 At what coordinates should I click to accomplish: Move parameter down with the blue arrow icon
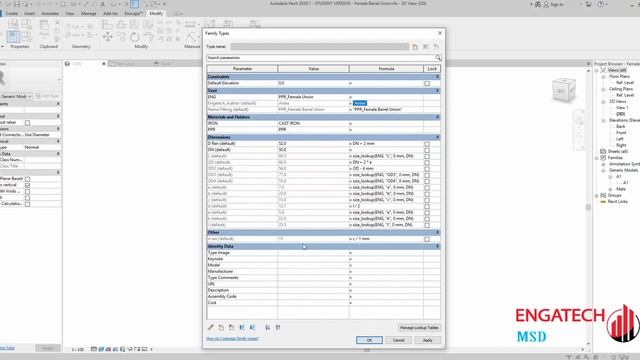253,327
